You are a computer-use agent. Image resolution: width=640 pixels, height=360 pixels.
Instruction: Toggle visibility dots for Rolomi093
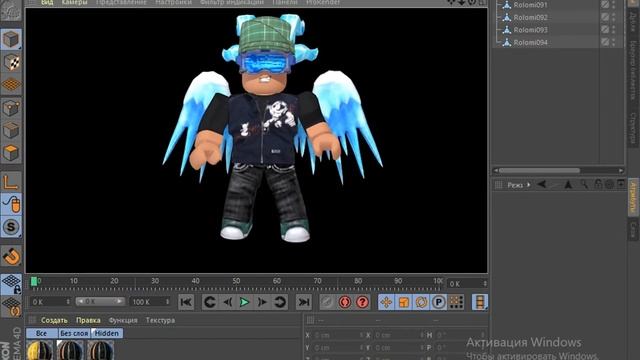click(x=614, y=29)
